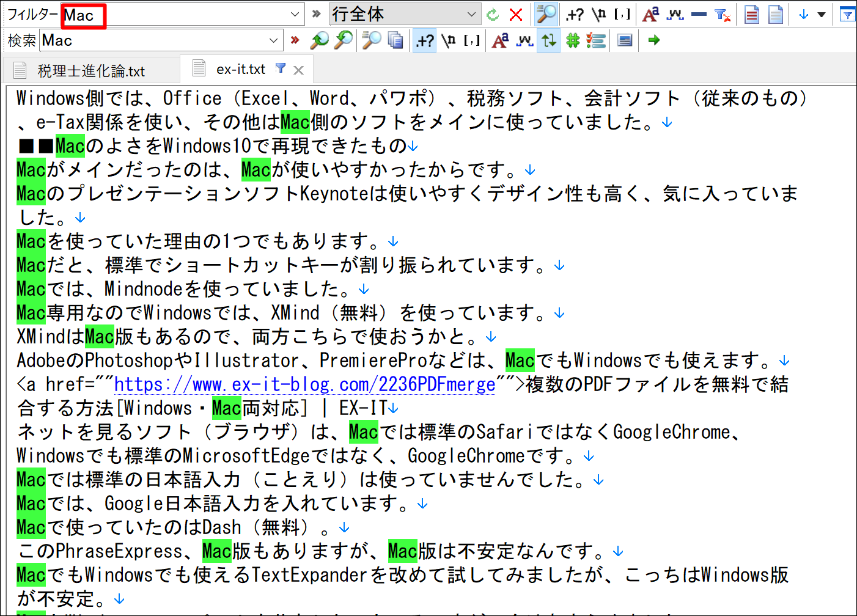Click the clear filter funnel icon
This screenshot has height=616, width=857.
pos(723,15)
